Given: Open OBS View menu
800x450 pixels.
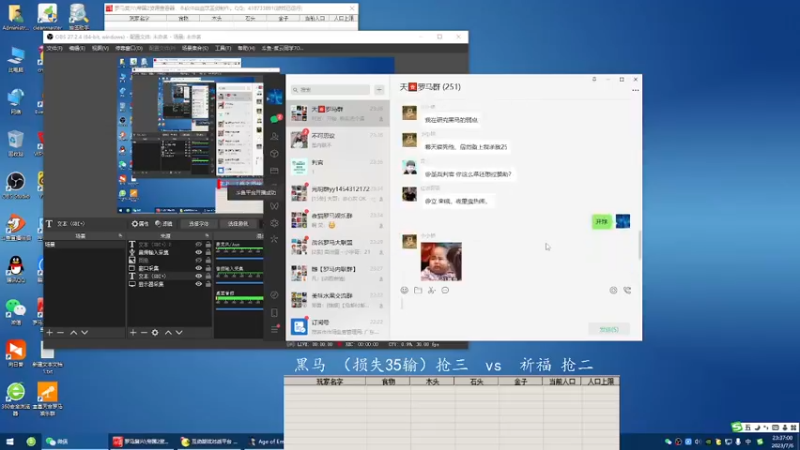Looking at the screenshot, I should [x=100, y=48].
